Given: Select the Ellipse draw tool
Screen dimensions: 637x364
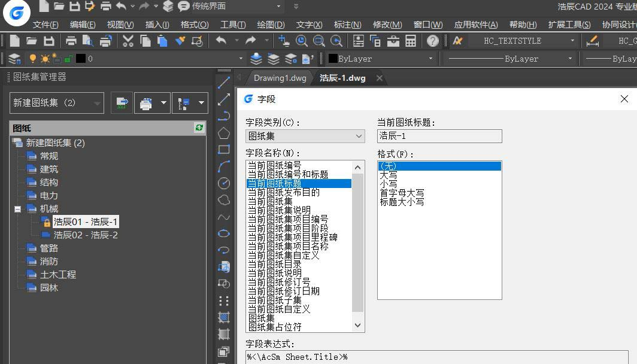Looking at the screenshot, I should [224, 233].
